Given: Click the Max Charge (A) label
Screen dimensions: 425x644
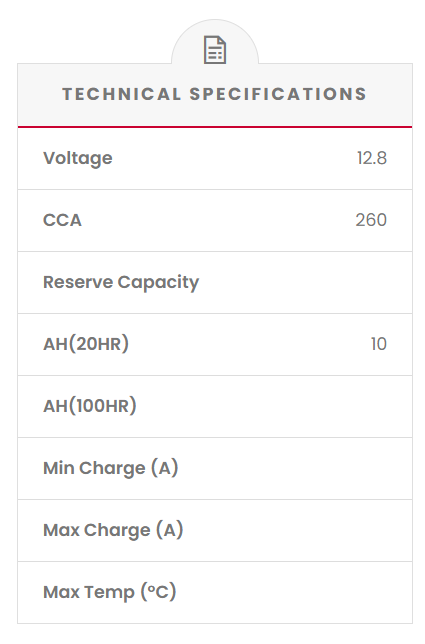Looking at the screenshot, I should [x=113, y=530].
